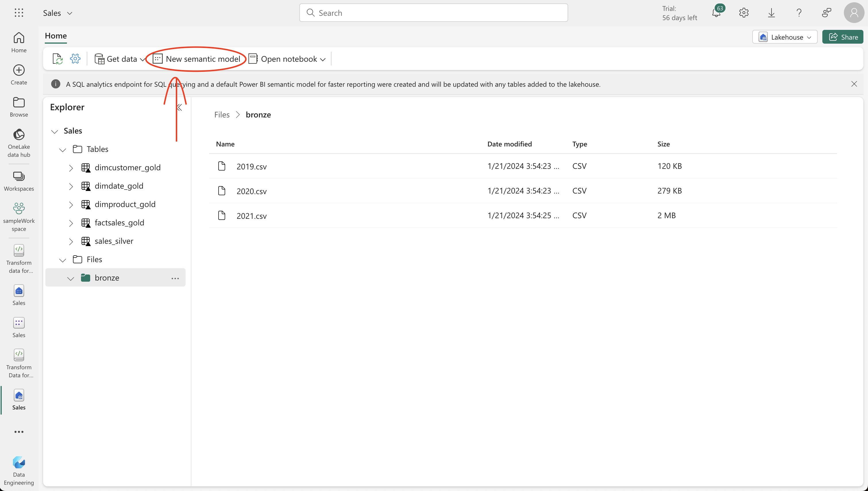This screenshot has width=868, height=491.
Task: Open the help question mark
Action: 799,13
